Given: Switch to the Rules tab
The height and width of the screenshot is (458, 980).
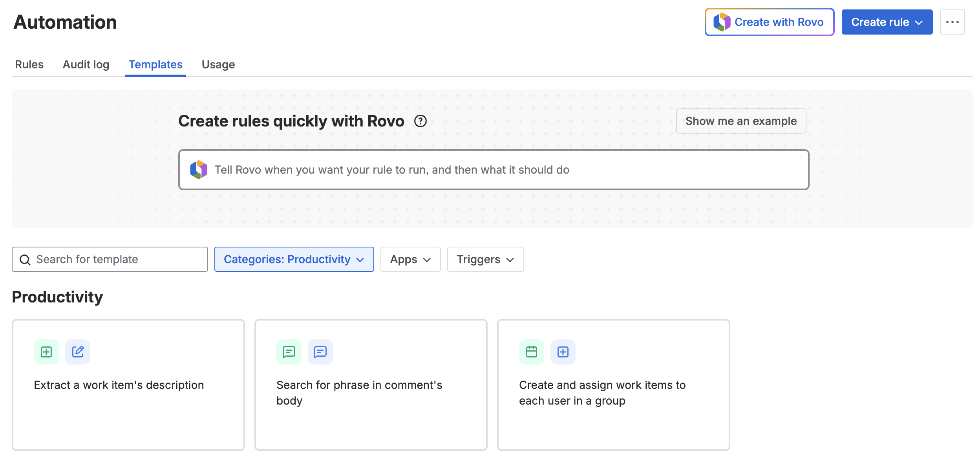Looking at the screenshot, I should click(29, 64).
